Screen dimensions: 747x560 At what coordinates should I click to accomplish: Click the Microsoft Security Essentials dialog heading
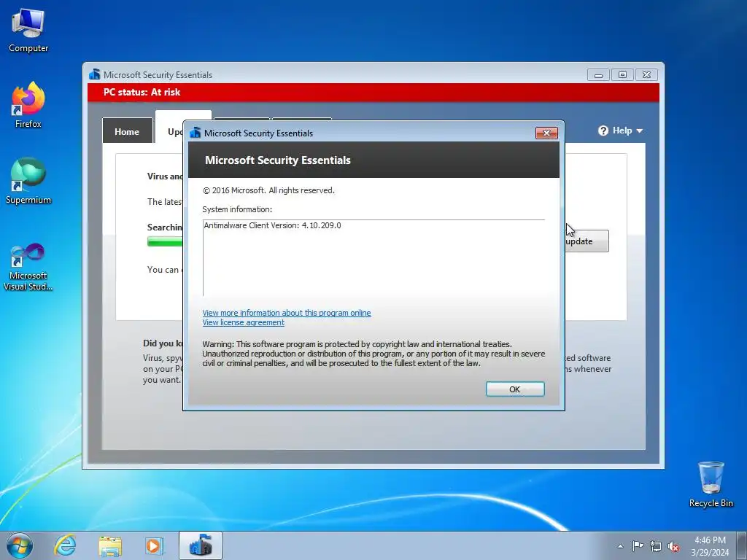(x=278, y=160)
